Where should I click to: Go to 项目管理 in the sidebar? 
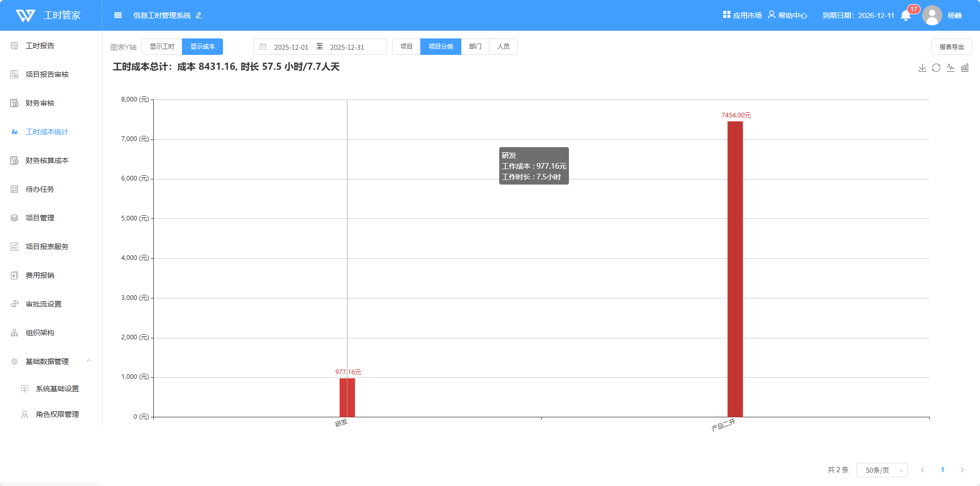(x=40, y=218)
